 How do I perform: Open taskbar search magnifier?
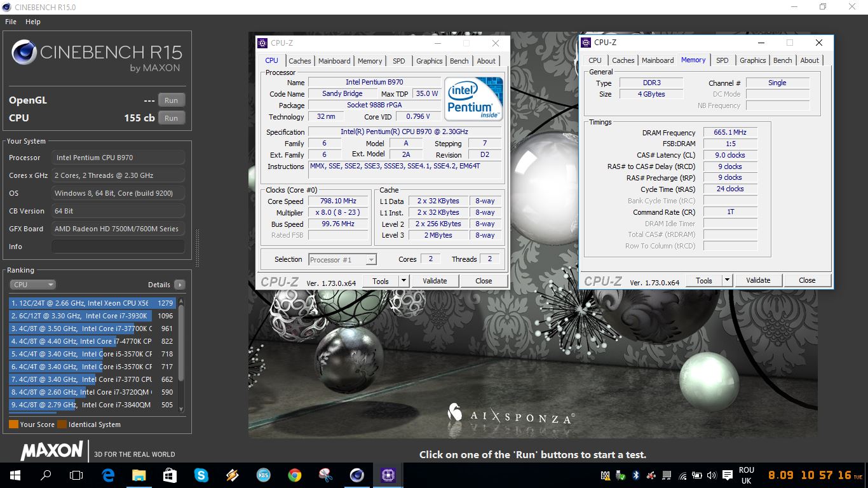(46, 475)
